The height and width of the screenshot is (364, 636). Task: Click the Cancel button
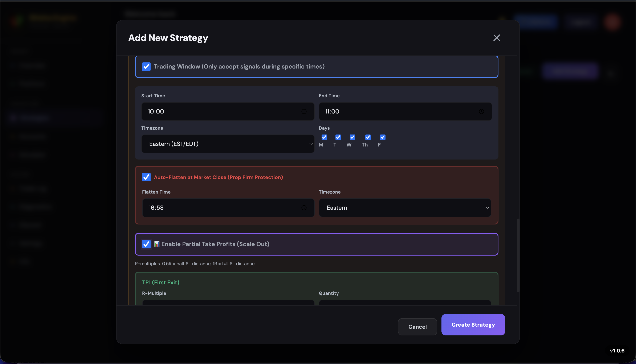[417, 327]
